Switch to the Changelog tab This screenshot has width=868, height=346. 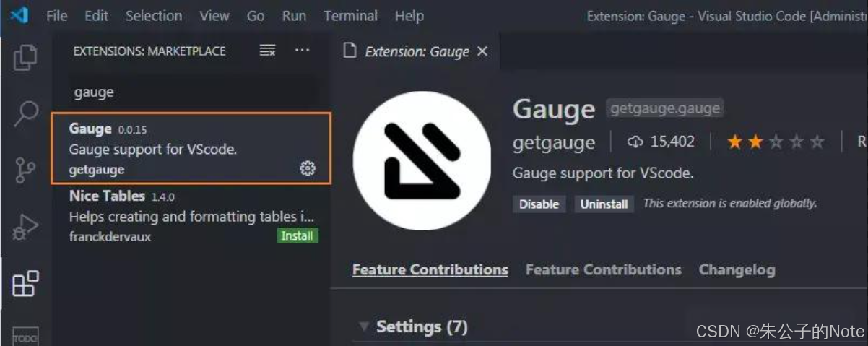coord(737,270)
